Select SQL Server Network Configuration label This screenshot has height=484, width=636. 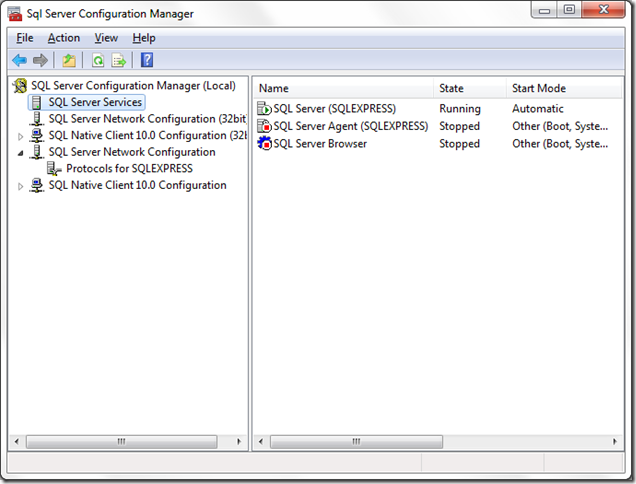point(132,152)
